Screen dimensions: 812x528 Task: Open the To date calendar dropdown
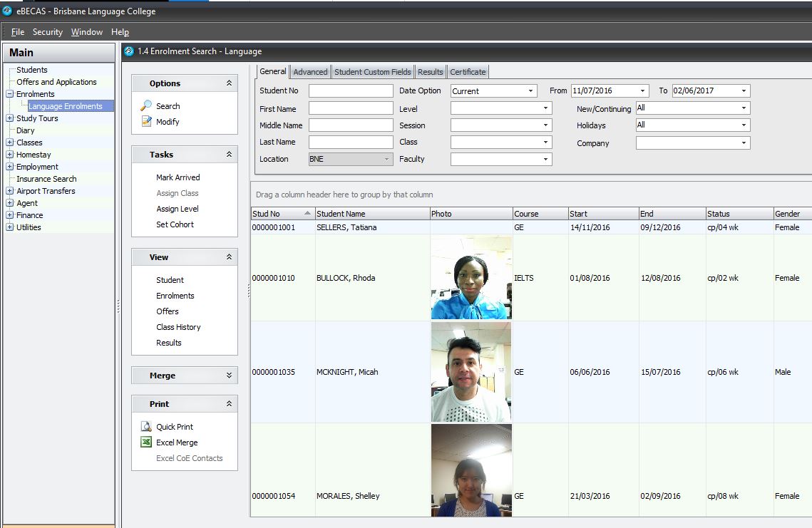point(744,90)
